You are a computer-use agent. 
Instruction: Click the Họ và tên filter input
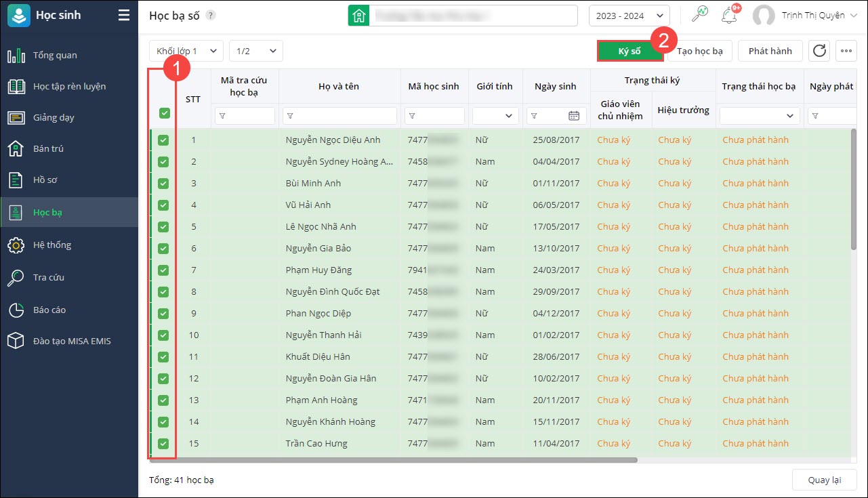coord(339,116)
